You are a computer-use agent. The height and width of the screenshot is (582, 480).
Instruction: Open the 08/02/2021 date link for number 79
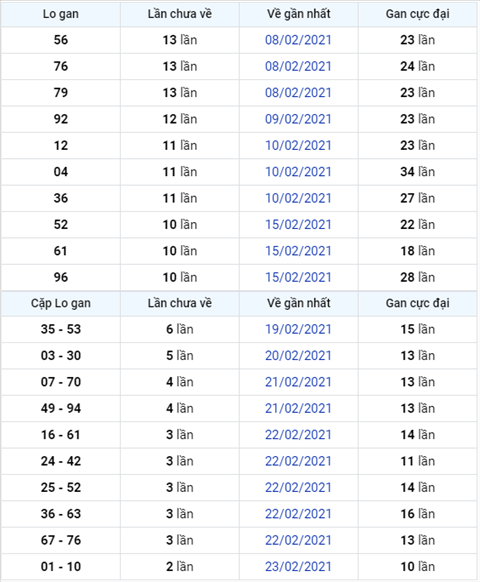[x=298, y=93]
